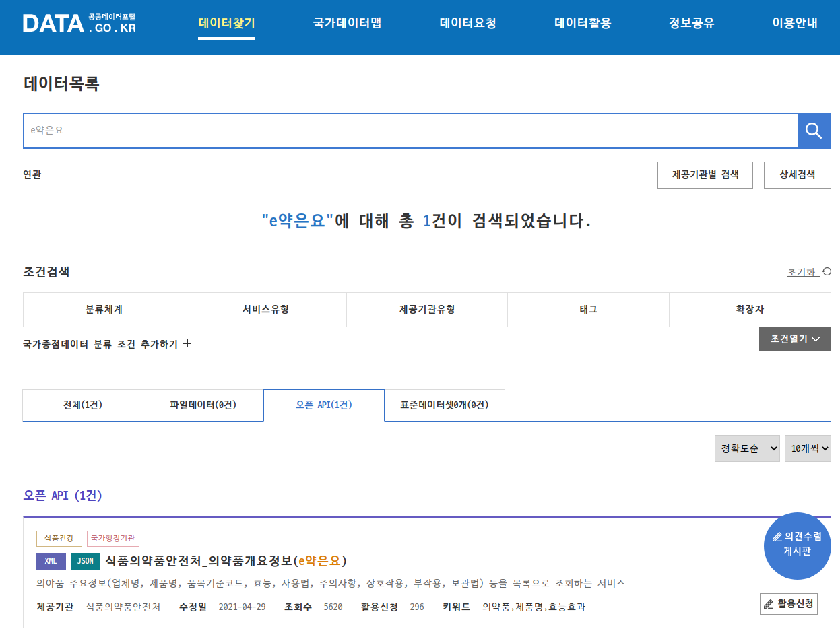Select the 오픈 API(1건) tab
Screen dimensions: 840x639
pyautogui.click(x=324, y=405)
